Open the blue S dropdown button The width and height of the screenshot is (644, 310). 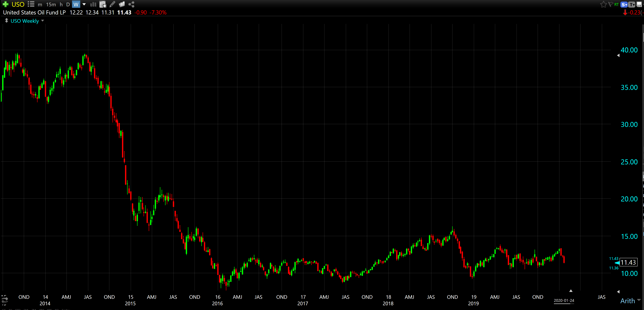coord(624,4)
